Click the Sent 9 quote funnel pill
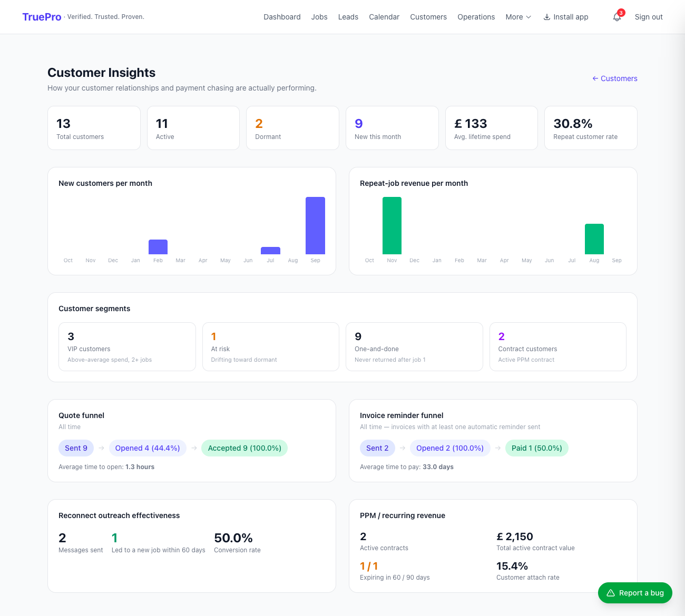The height and width of the screenshot is (616, 685). (76, 448)
